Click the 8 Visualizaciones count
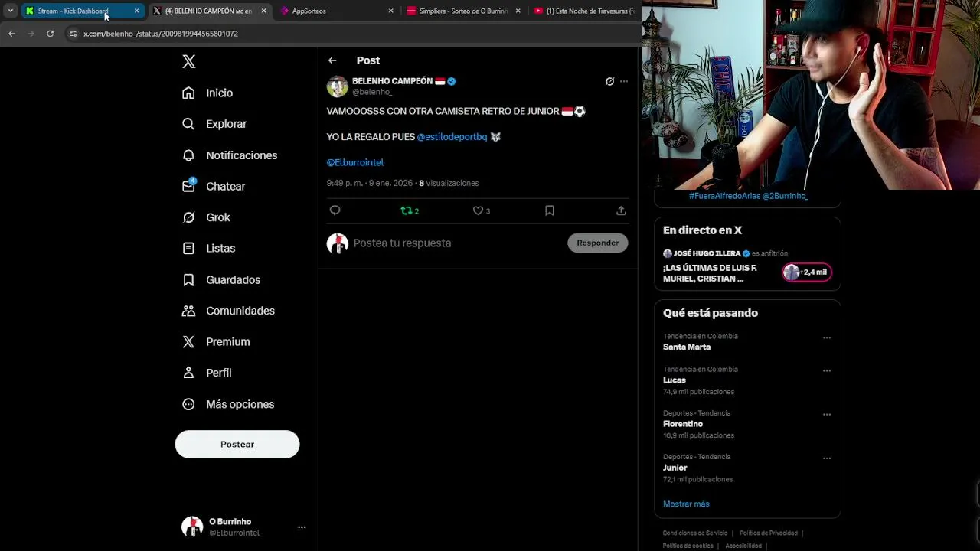The width and height of the screenshot is (980, 551). tap(449, 184)
